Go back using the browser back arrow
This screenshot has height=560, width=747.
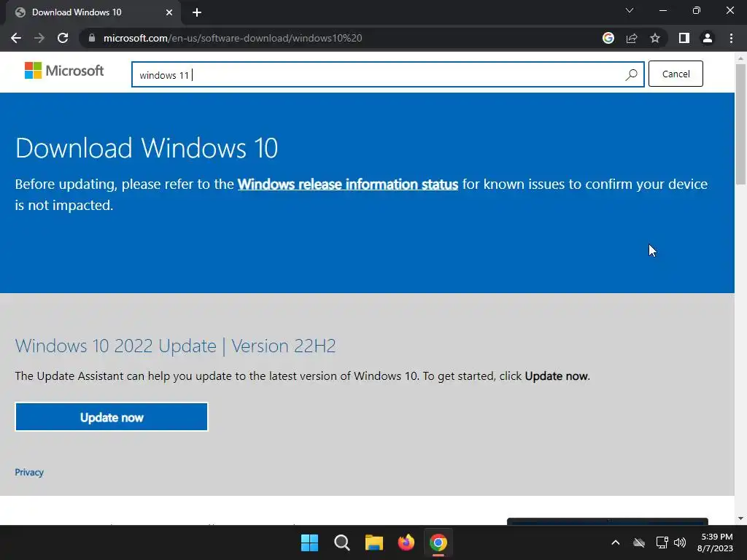(16, 38)
